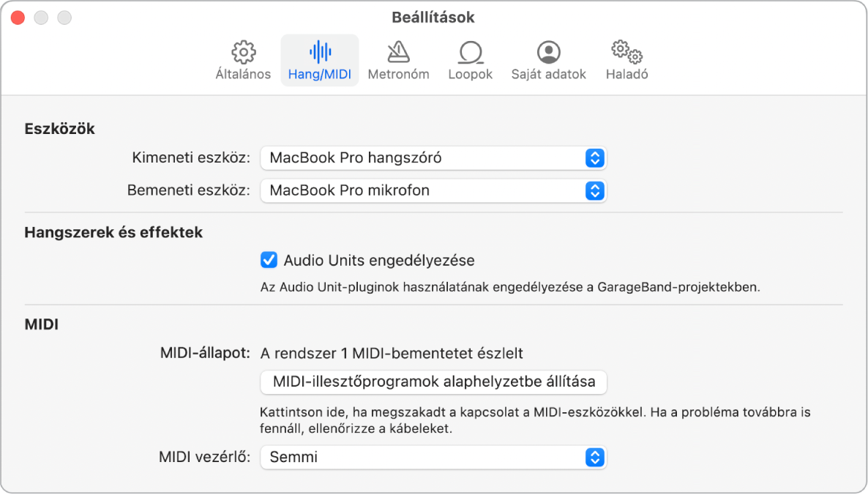
Task: Toggle the Audio Units checkbox off
Action: pos(269,260)
